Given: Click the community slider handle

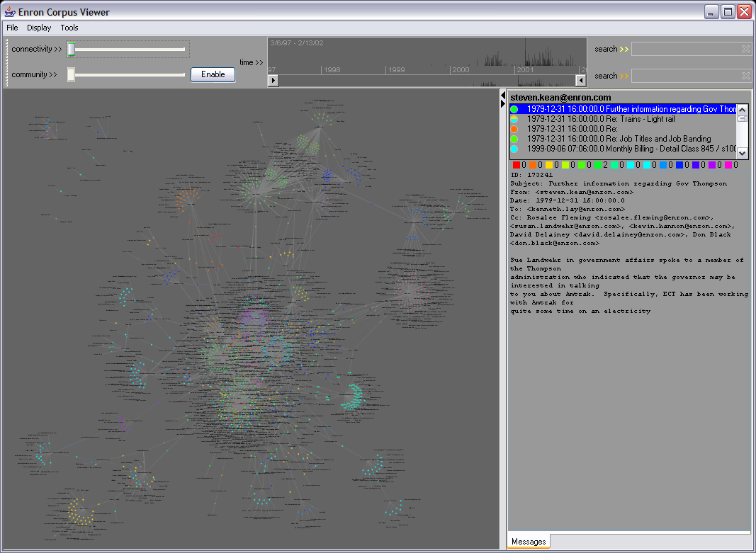Looking at the screenshot, I should coord(71,74).
